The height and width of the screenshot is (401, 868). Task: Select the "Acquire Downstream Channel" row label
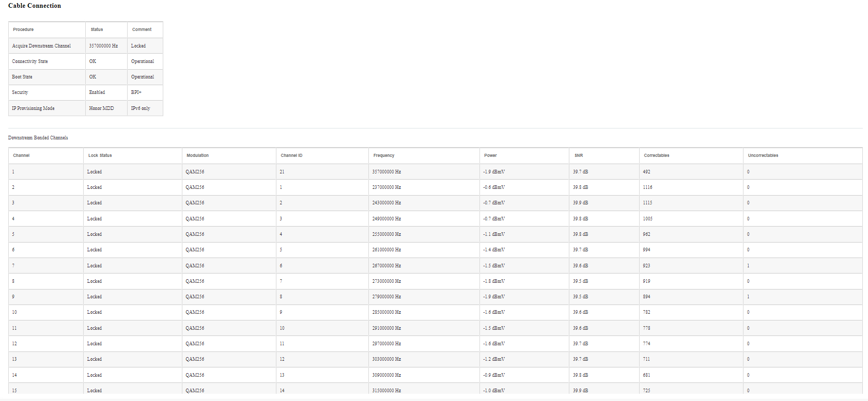[x=41, y=46]
